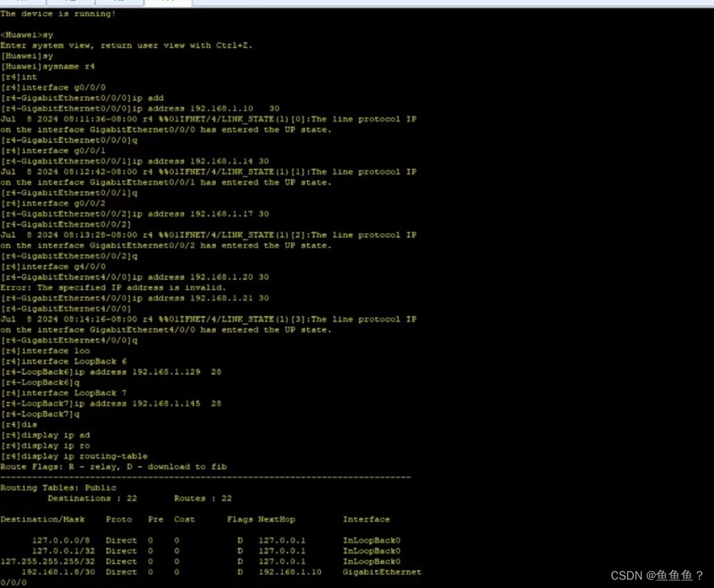The width and height of the screenshot is (714, 588).
Task: Select the "ip address 192.168.1.10 30" command
Action: coord(205,109)
